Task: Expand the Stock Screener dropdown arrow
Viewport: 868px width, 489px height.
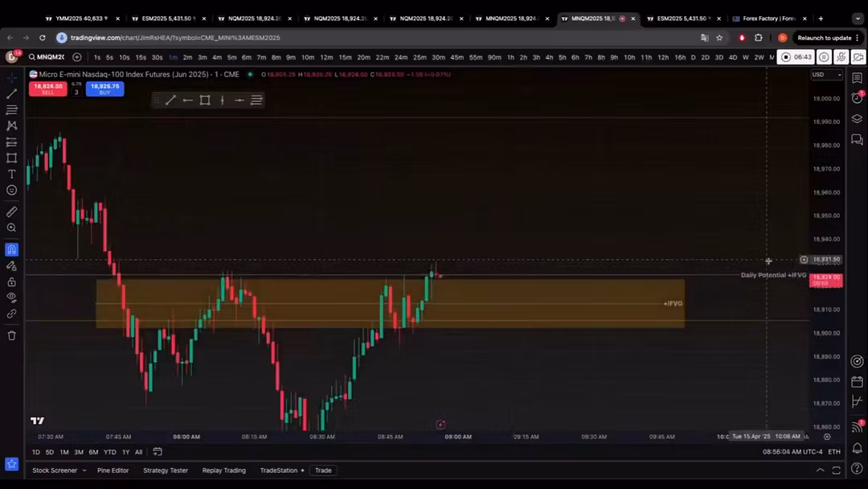Action: point(84,471)
